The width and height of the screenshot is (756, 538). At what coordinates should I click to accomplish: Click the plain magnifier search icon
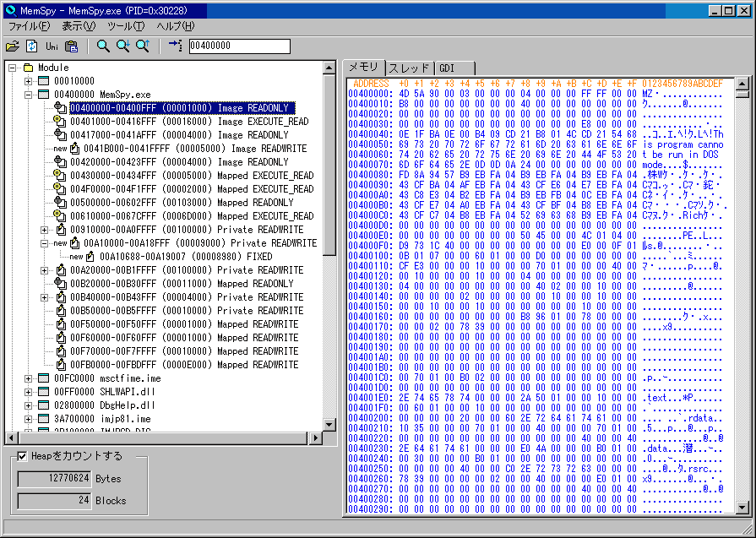point(103,46)
